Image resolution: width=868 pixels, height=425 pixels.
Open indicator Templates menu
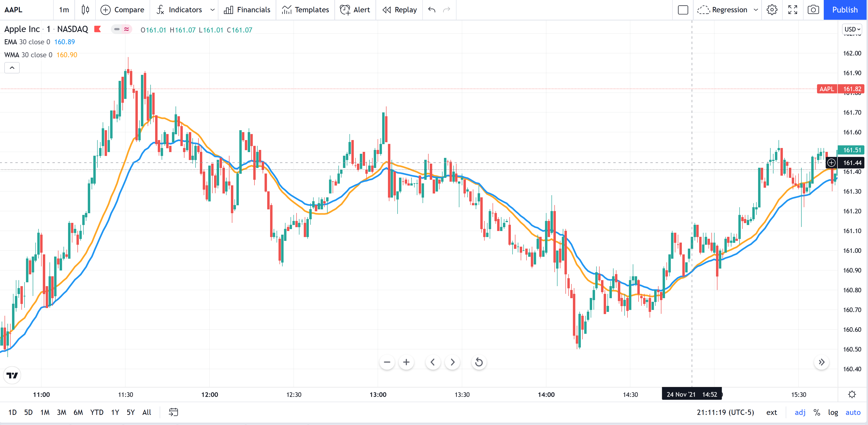tap(305, 10)
